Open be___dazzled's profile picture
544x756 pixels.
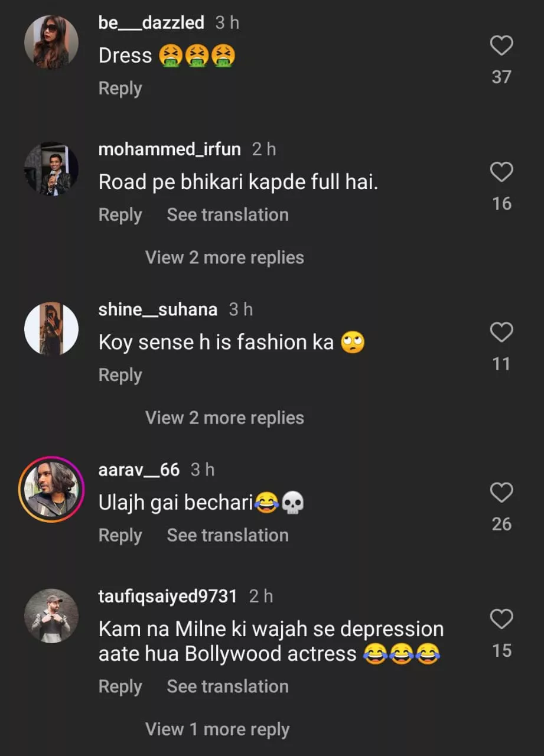[x=51, y=43]
